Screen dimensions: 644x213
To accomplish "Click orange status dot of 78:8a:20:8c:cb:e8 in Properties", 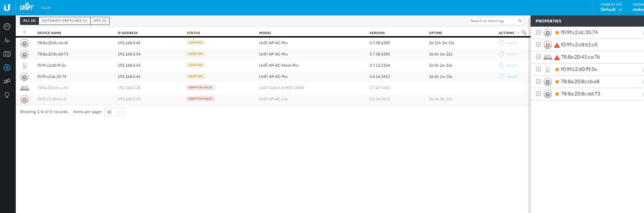I will (x=557, y=82).
